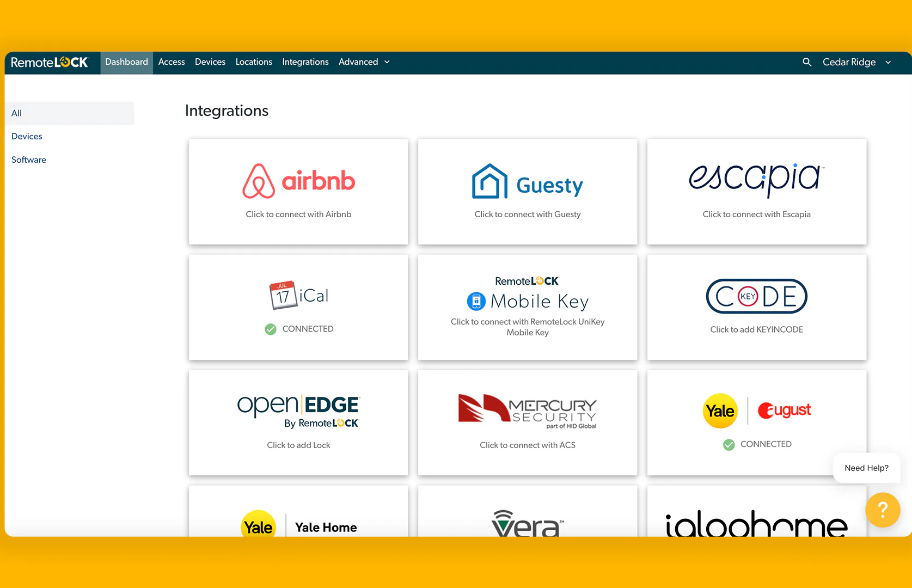Switch to the Locations tab

click(254, 62)
